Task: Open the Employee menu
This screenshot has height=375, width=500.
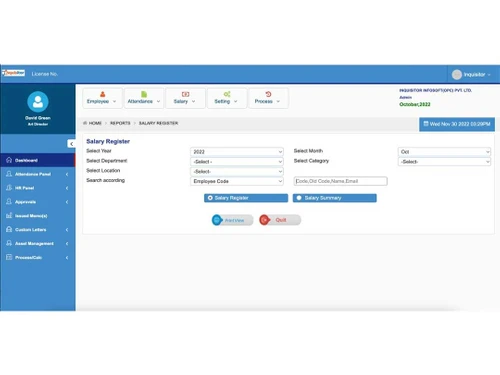Action: (102, 98)
